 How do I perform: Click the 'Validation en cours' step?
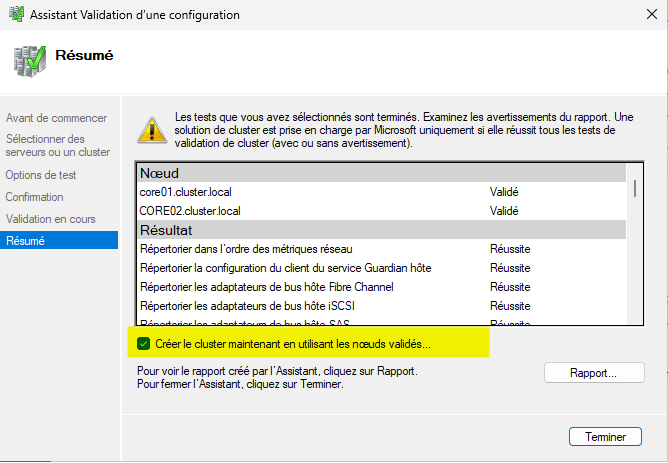click(48, 218)
